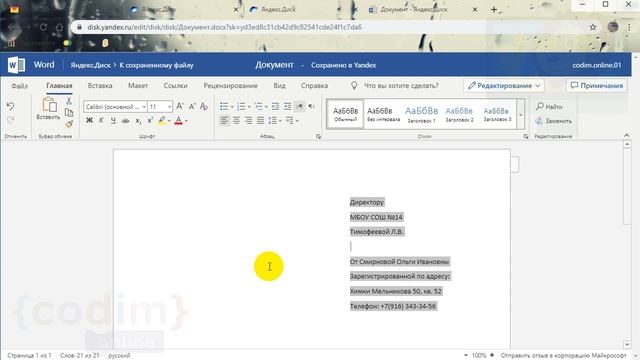Switch to Вставка tab
This screenshot has height=360, width=640.
point(100,86)
